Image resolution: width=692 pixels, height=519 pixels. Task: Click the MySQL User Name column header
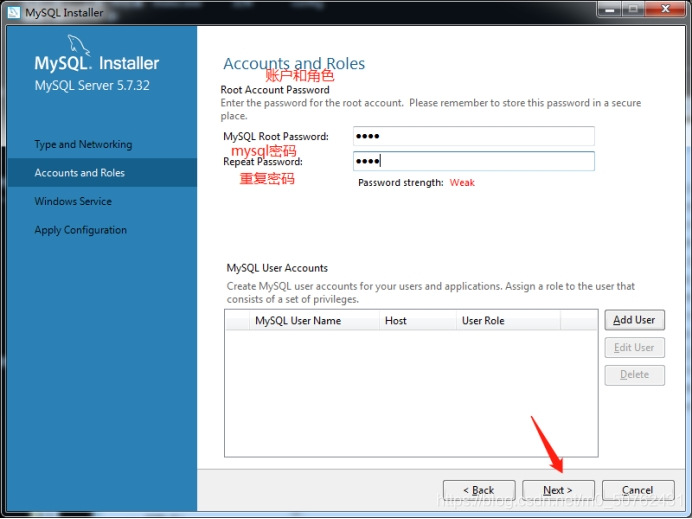tap(314, 321)
